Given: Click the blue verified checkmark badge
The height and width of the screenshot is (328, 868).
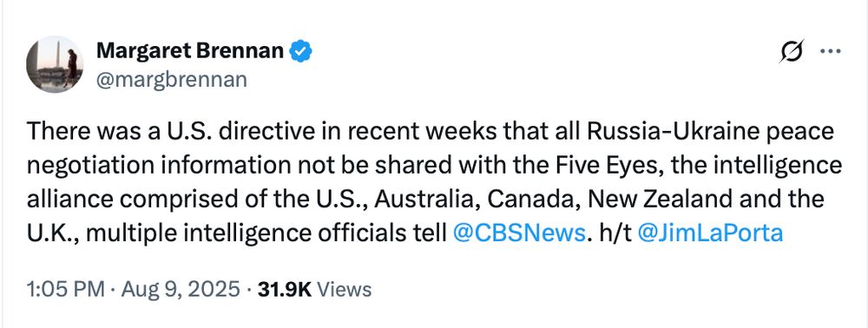Looking at the screenshot, I should [x=301, y=51].
